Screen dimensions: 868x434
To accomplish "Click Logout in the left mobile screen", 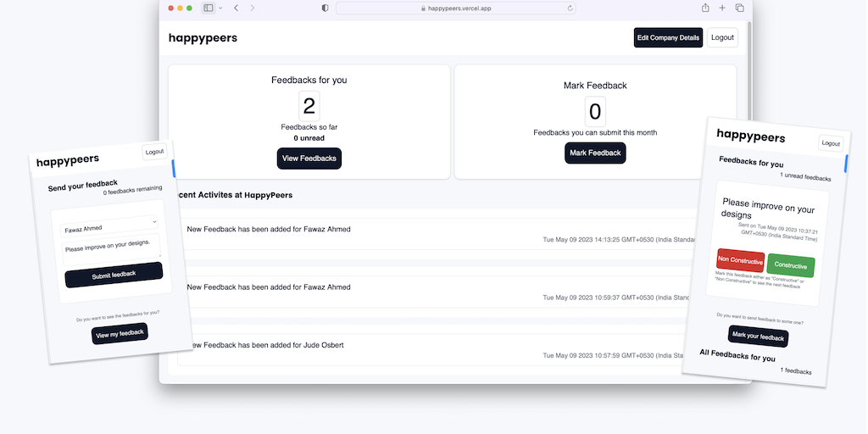I will [154, 152].
